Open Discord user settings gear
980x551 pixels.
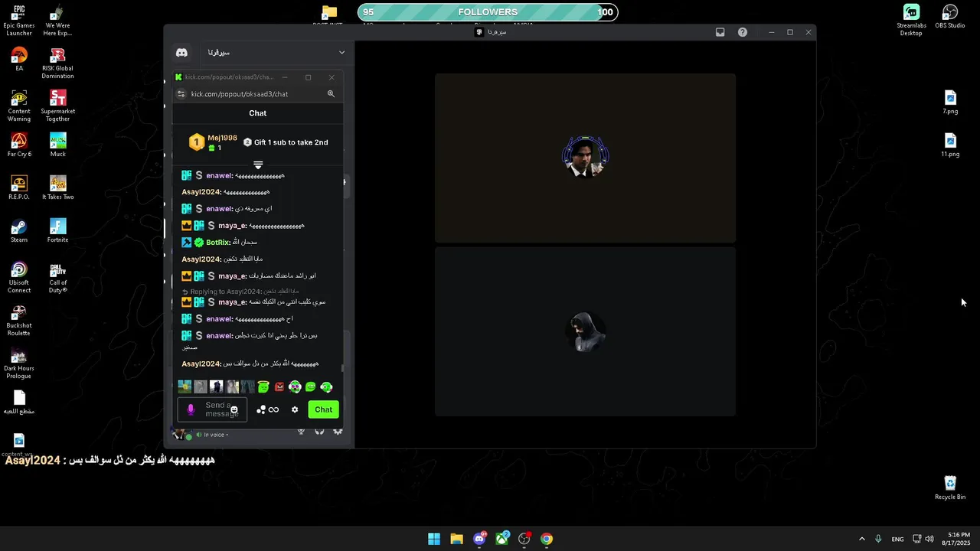click(338, 432)
